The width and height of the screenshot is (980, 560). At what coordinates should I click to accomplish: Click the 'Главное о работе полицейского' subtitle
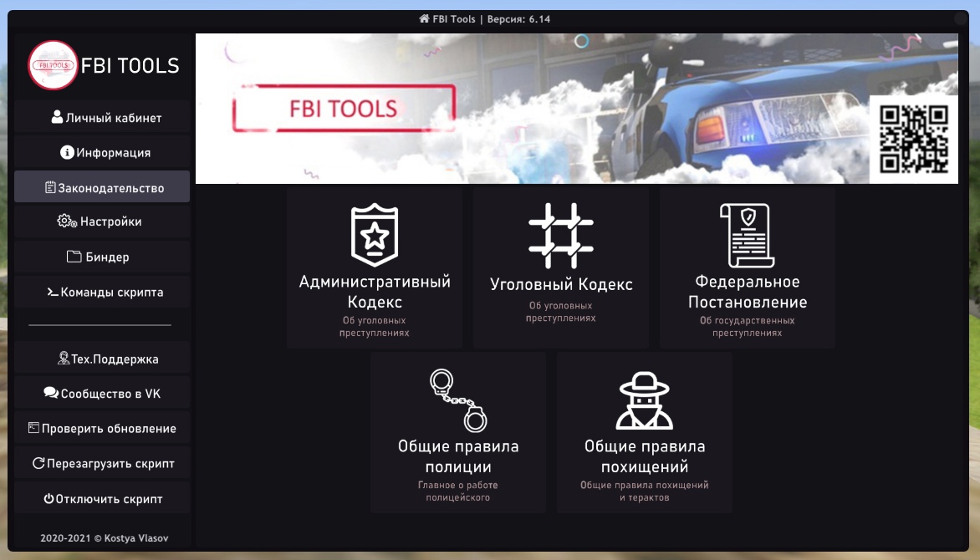tap(458, 491)
